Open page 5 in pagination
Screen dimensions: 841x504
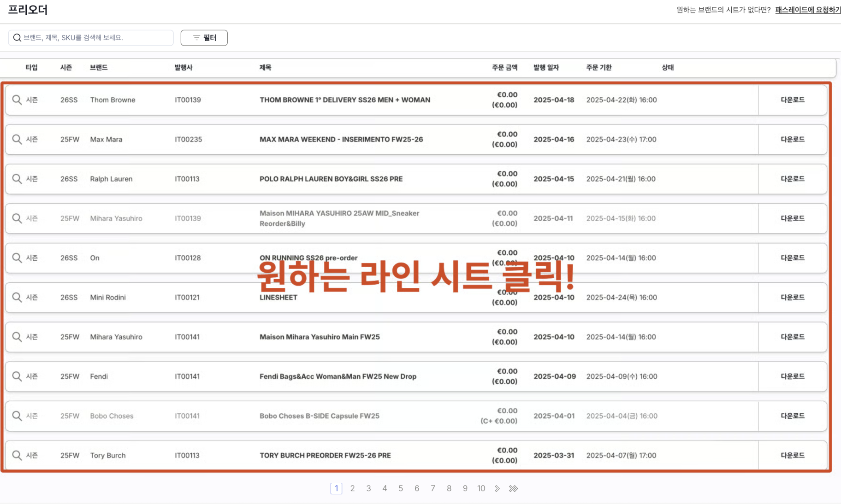coord(401,489)
